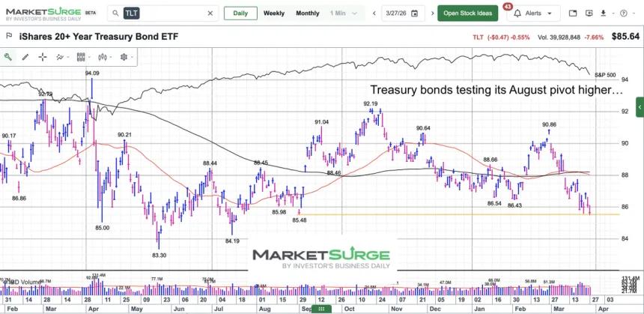This screenshot has height=314, width=644.
Task: Clear the symbol search with X
Action: [210, 13]
